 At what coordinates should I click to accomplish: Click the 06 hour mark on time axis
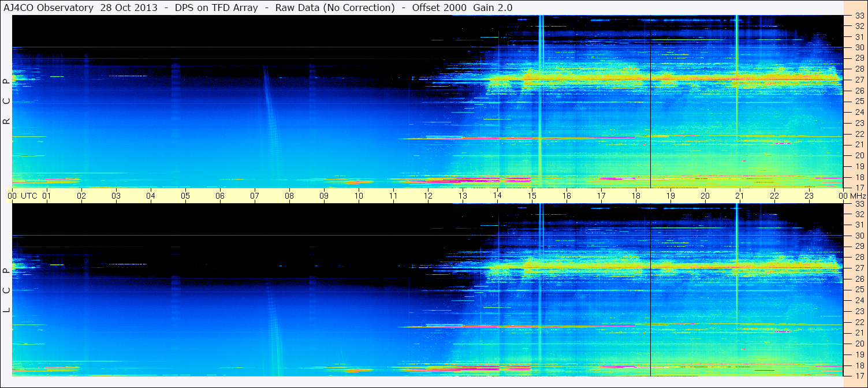(220, 196)
